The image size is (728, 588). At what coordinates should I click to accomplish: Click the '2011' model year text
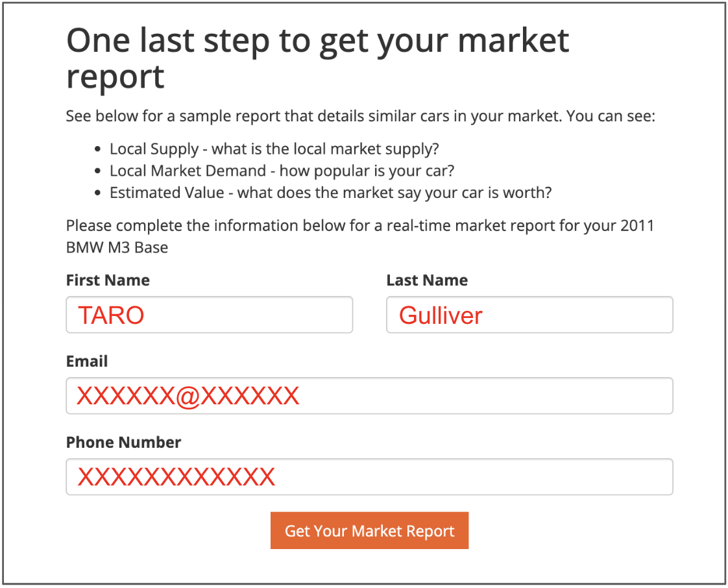click(x=637, y=227)
